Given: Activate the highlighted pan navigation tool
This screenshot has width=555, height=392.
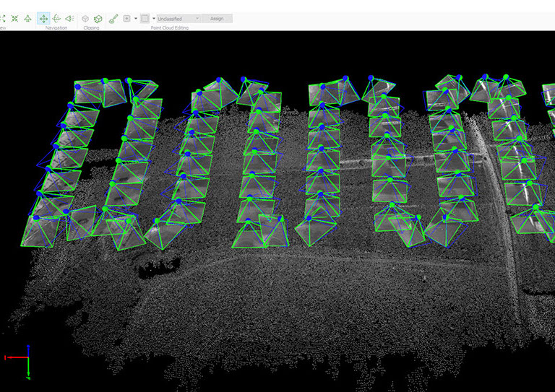Looking at the screenshot, I should point(43,18).
